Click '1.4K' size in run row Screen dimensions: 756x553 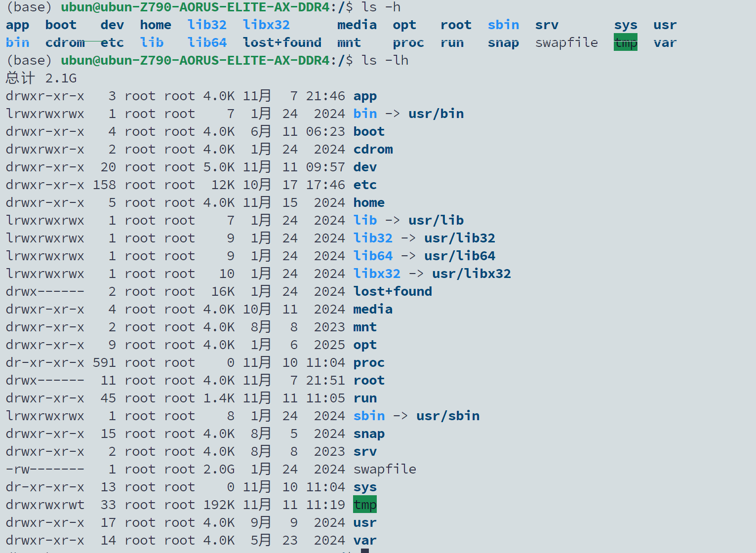(x=219, y=398)
